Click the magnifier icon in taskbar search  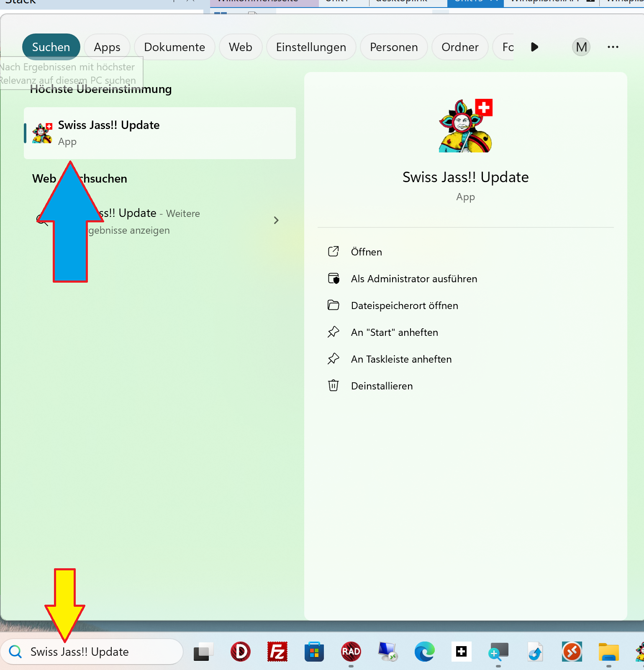tap(15, 652)
